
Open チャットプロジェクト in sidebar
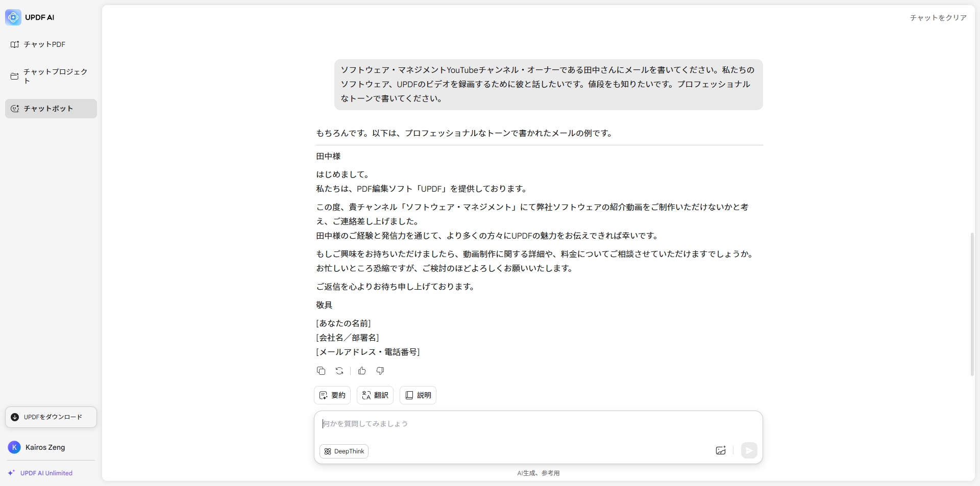pos(51,76)
